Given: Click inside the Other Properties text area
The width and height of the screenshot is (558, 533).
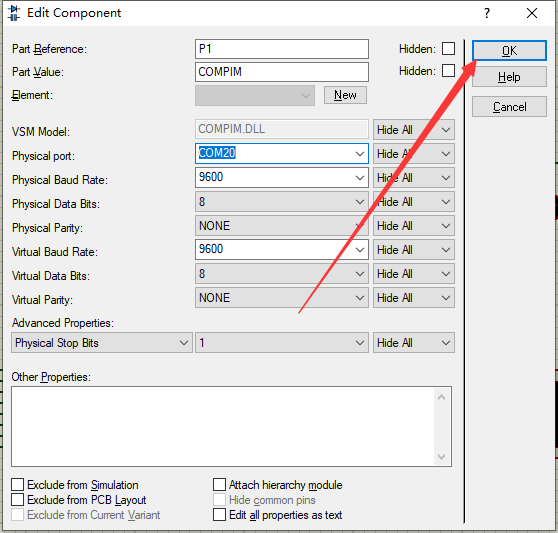Looking at the screenshot, I should click(231, 426).
